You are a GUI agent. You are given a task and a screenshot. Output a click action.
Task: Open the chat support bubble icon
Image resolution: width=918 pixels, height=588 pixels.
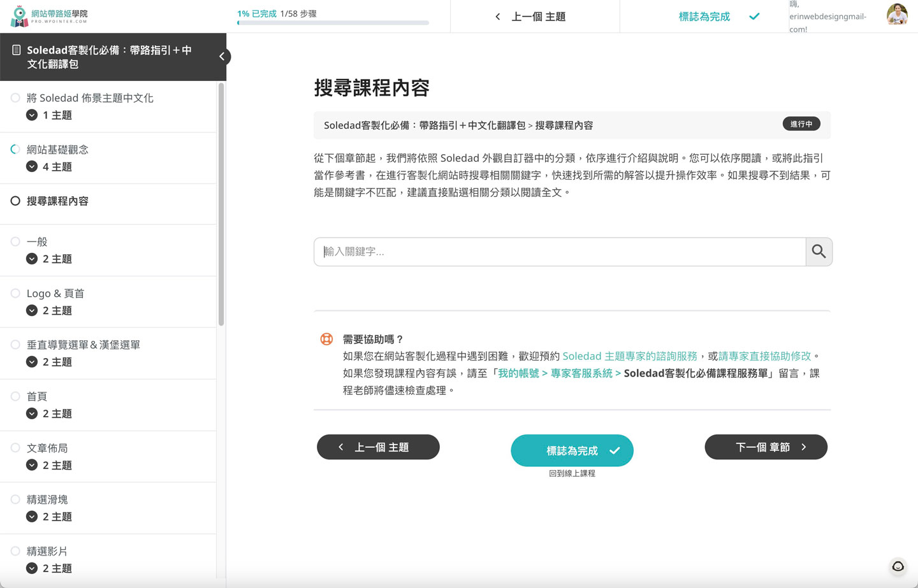pyautogui.click(x=898, y=566)
